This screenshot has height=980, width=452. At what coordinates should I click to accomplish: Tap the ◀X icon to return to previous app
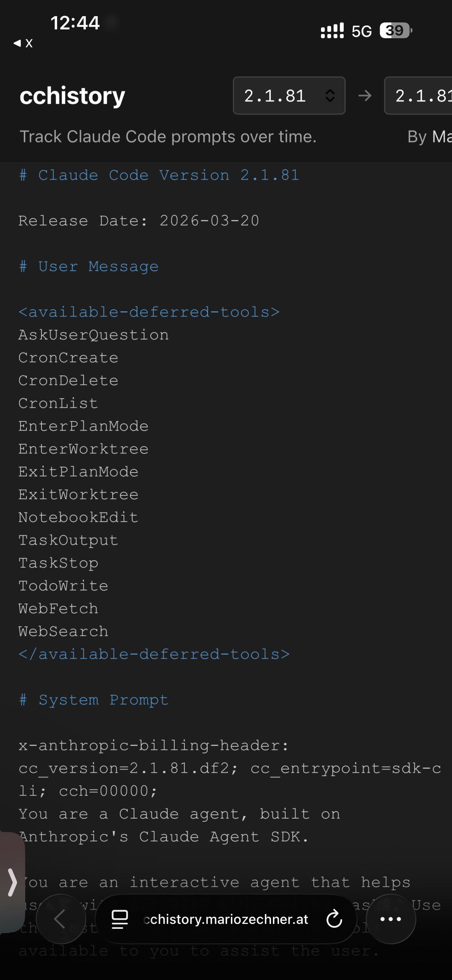[x=24, y=43]
